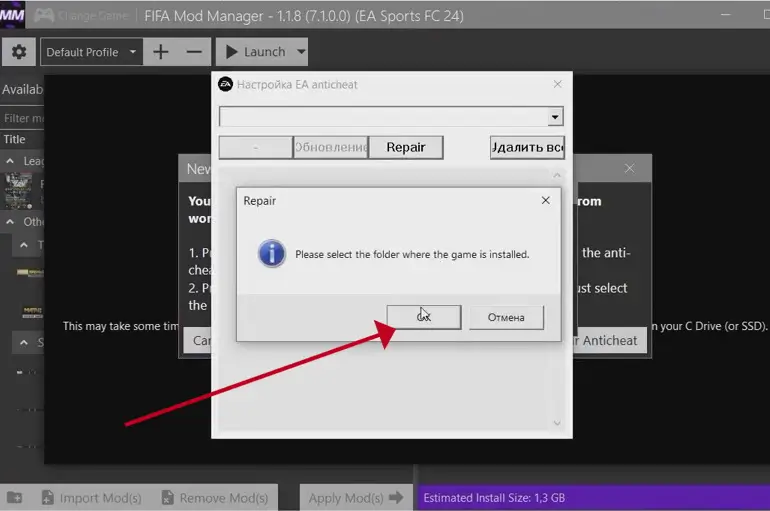
Task: Click Remove Mod(s) button
Action: 215,498
